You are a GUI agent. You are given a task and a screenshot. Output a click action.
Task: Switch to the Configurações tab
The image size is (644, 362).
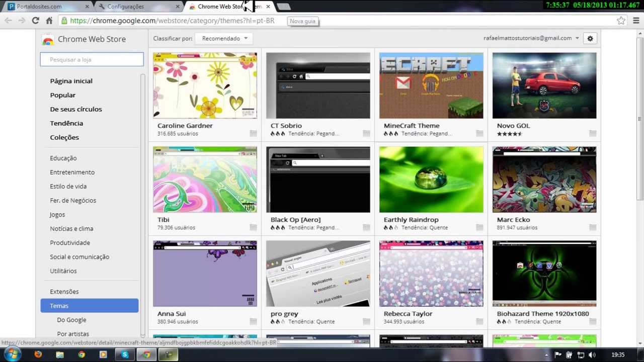[139, 7]
